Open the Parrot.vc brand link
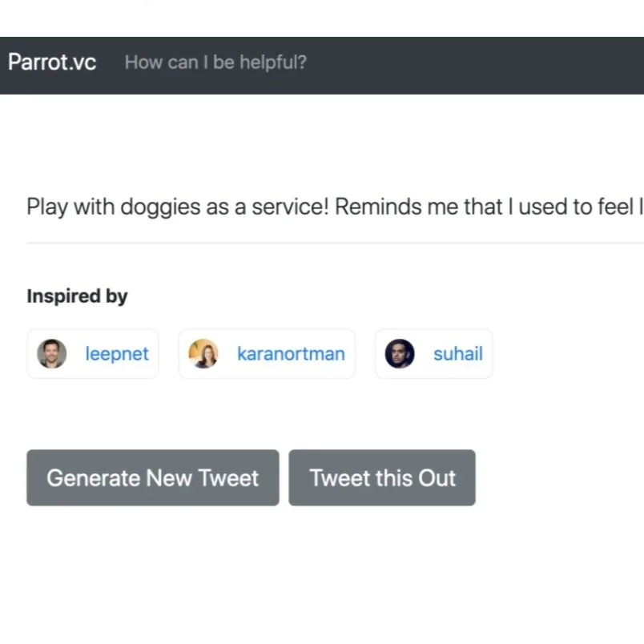The height and width of the screenshot is (644, 644). [52, 62]
